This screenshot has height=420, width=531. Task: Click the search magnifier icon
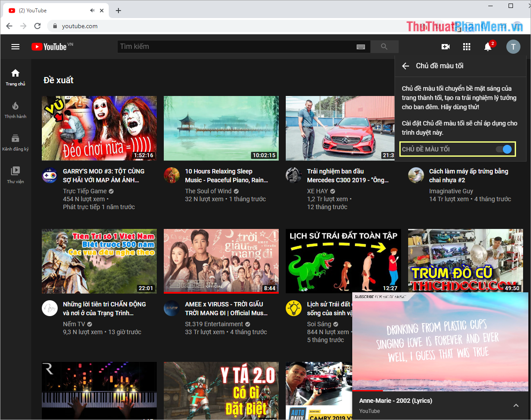click(383, 46)
